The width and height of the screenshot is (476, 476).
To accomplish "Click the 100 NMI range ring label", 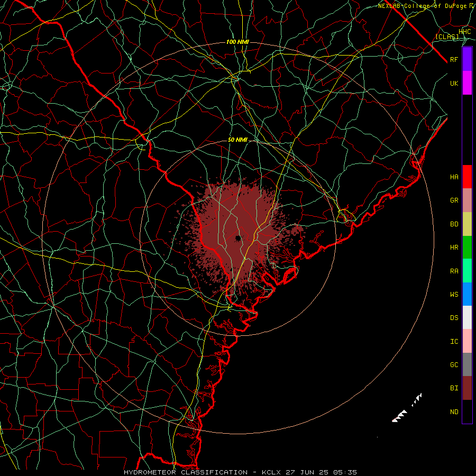I will point(237,42).
